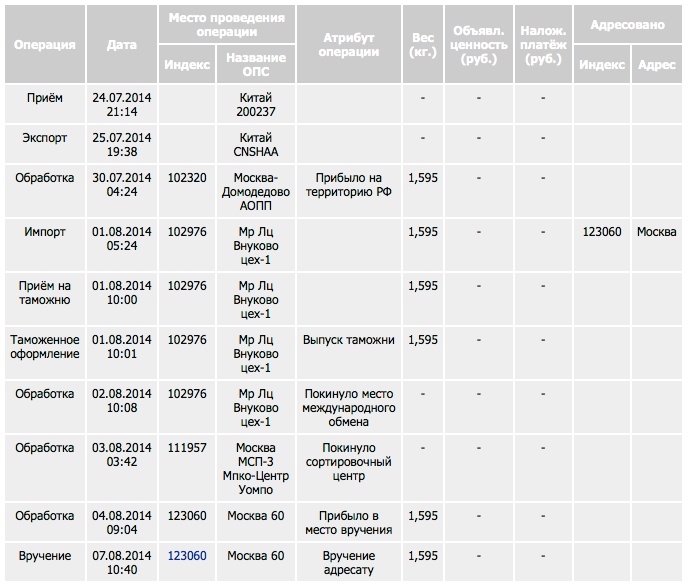The height and width of the screenshot is (588, 689).
Task: Select the Объявл. ценность (руб.) header
Action: pos(479,44)
